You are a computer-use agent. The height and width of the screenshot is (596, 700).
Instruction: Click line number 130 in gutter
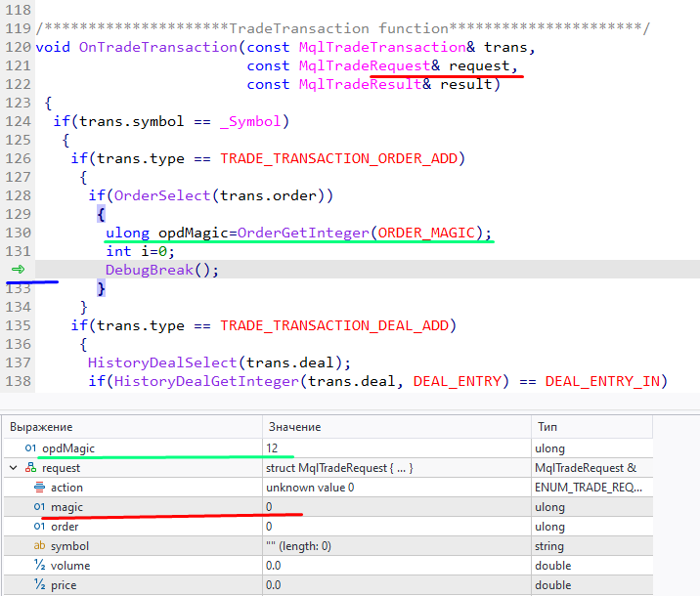(x=18, y=233)
